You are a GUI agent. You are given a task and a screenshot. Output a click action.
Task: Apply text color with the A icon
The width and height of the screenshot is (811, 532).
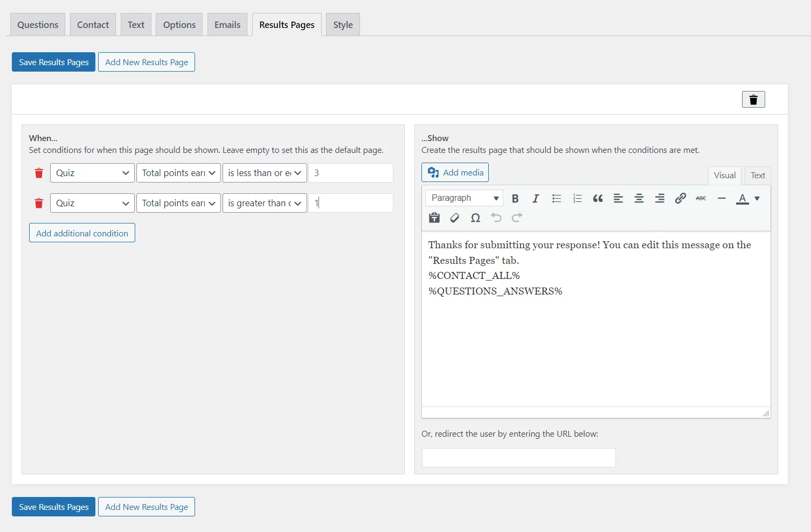743,198
